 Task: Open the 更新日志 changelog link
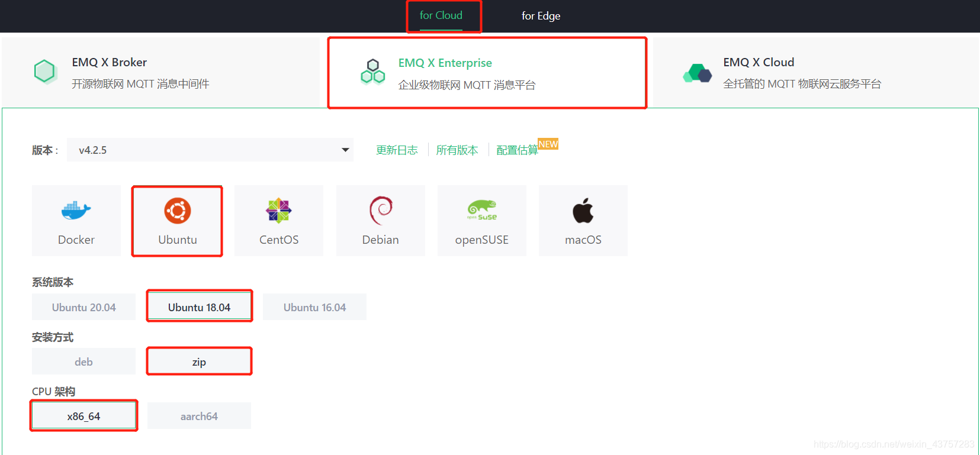point(397,150)
